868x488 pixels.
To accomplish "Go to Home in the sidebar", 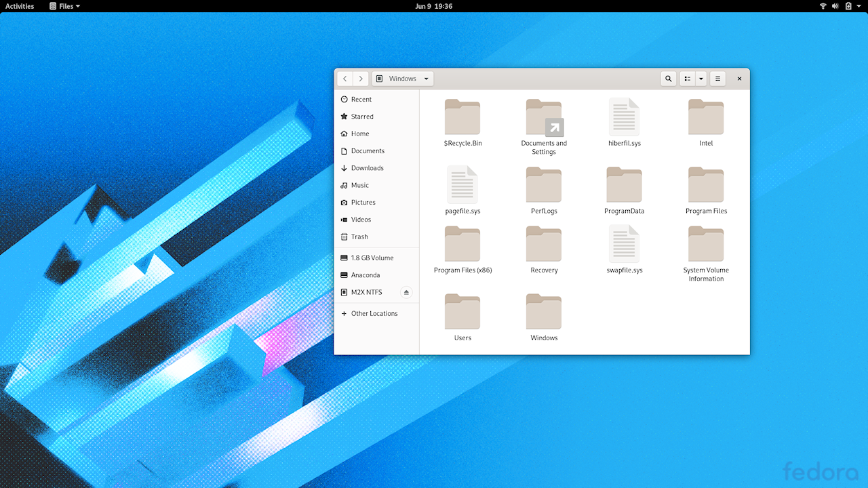I will point(377,134).
